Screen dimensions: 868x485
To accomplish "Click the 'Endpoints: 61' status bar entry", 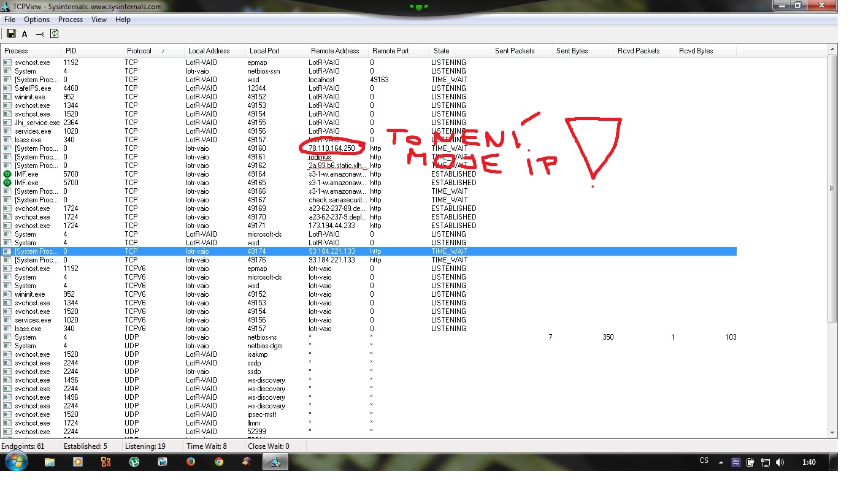I will pyautogui.click(x=23, y=446).
